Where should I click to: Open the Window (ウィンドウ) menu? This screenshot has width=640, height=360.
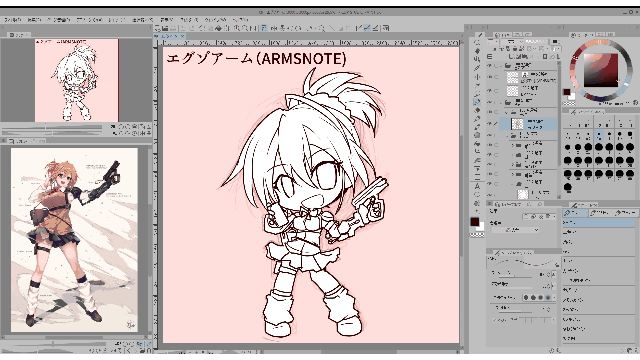coord(215,20)
